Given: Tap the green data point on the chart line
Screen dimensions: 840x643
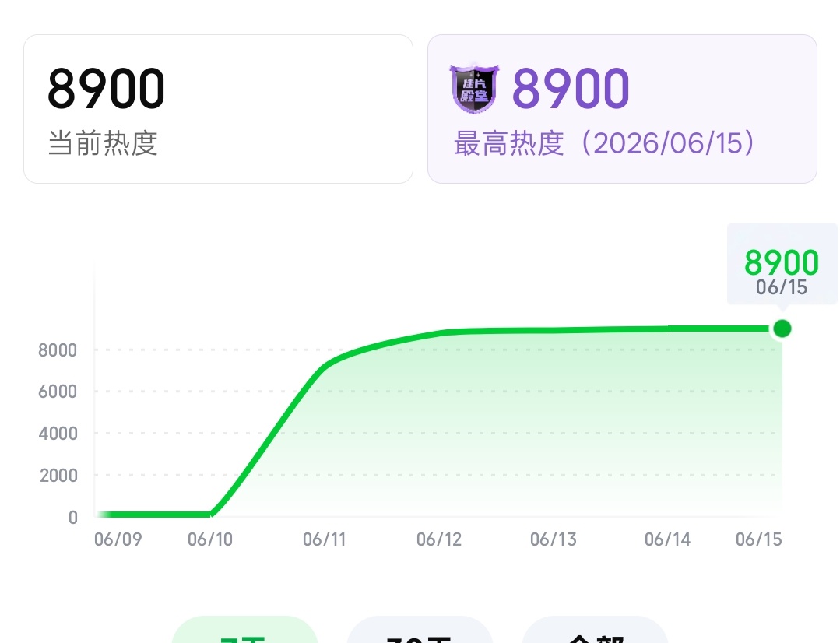Looking at the screenshot, I should pos(782,329).
